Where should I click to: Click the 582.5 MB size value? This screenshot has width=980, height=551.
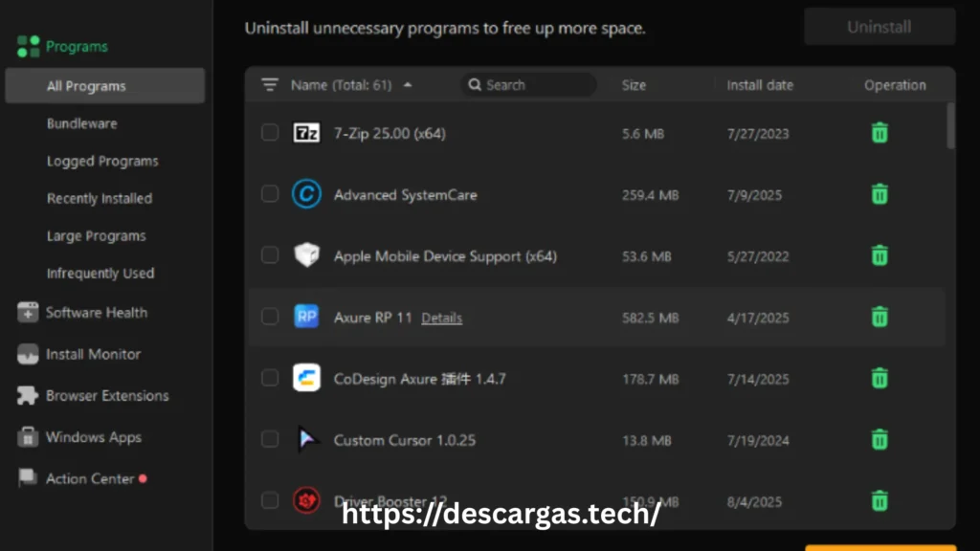coord(650,318)
